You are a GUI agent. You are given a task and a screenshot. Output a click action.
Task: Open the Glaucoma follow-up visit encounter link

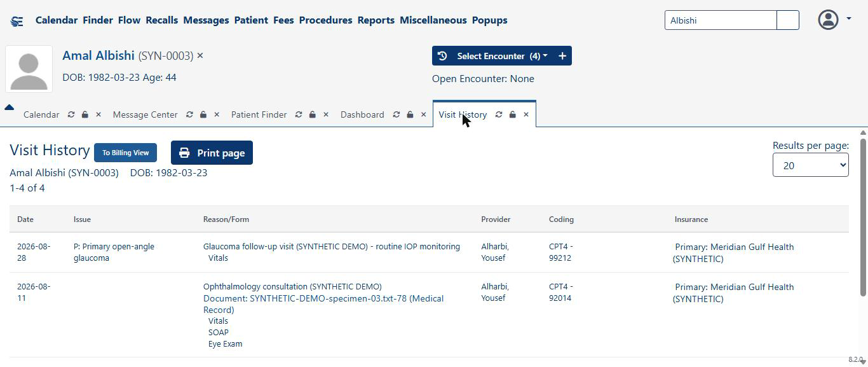332,247
